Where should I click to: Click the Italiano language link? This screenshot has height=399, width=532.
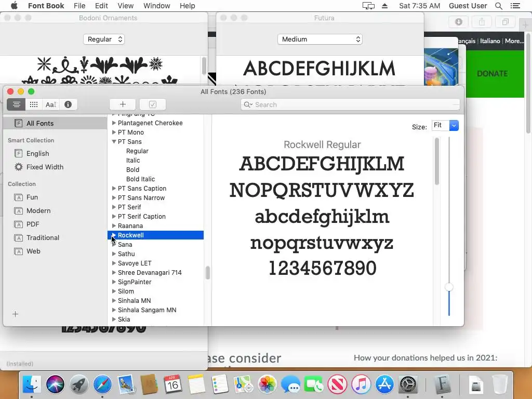490,41
